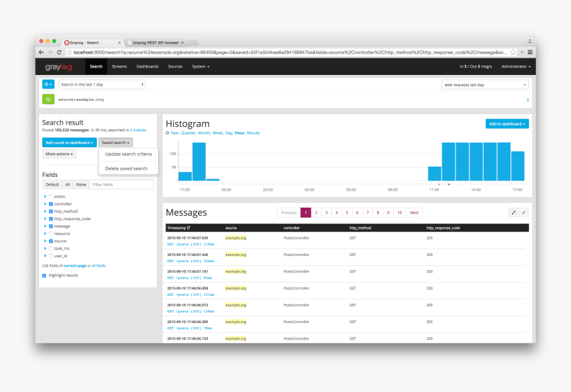Open the blue time range type selector
Image resolution: width=571 pixels, height=392 pixels.
[x=48, y=84]
